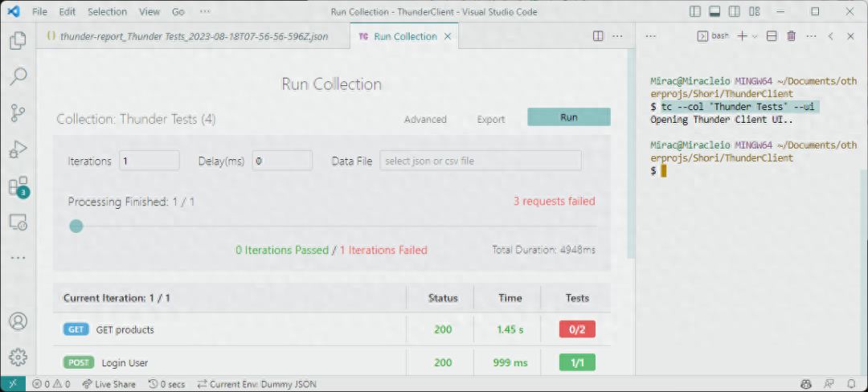Open the Source Control view
This screenshot has height=392, width=868.
(18, 112)
